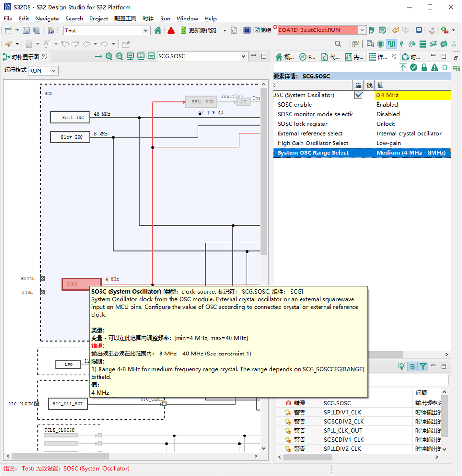This screenshot has height=476, width=462.
Task: Switch to the registers tab with sliders icon
Action: point(354,57)
